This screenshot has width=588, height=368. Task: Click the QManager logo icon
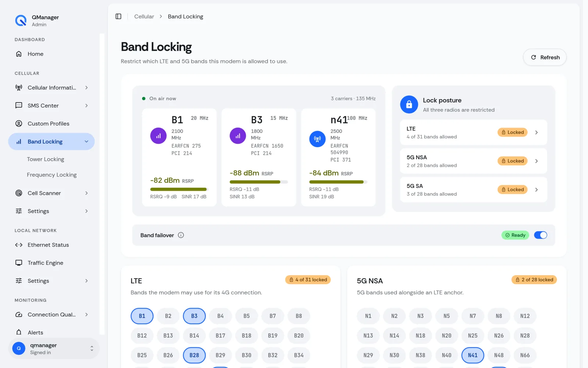point(21,21)
